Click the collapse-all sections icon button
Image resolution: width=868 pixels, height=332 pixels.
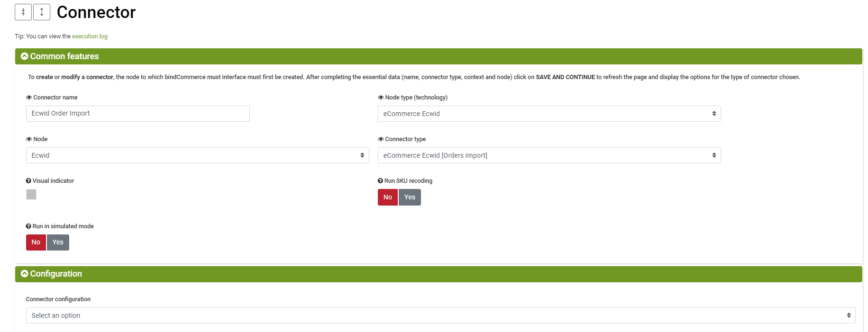pyautogui.click(x=23, y=12)
